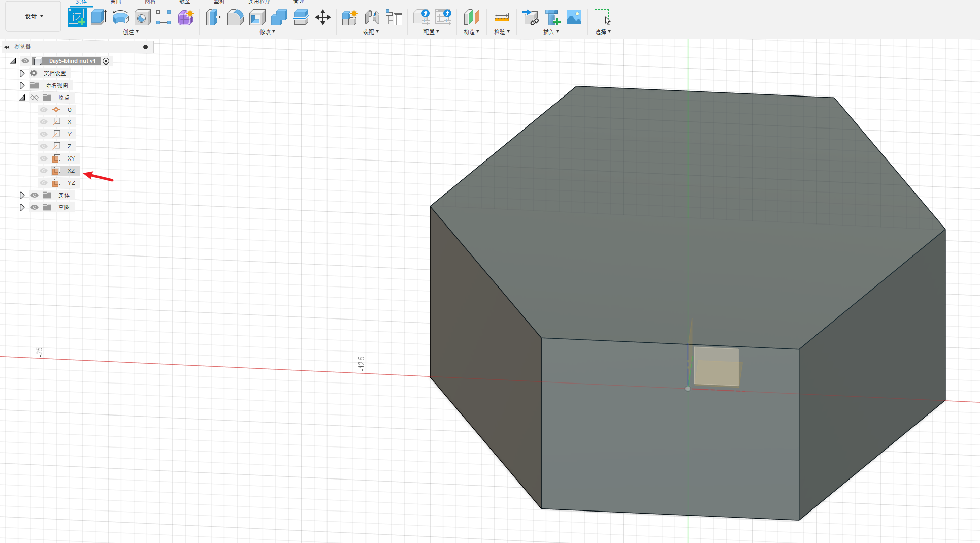The height and width of the screenshot is (543, 980).
Task: Toggle visibility of the XZ plane
Action: 44,171
